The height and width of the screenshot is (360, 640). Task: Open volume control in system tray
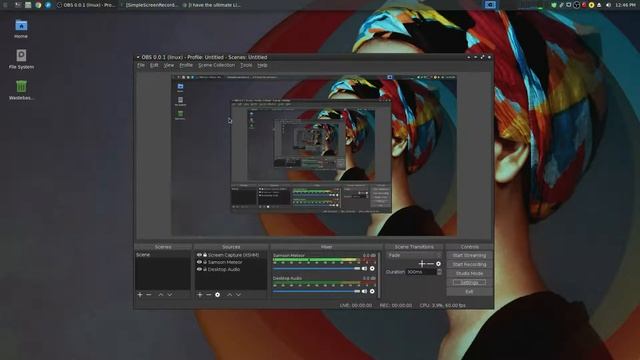(x=608, y=5)
